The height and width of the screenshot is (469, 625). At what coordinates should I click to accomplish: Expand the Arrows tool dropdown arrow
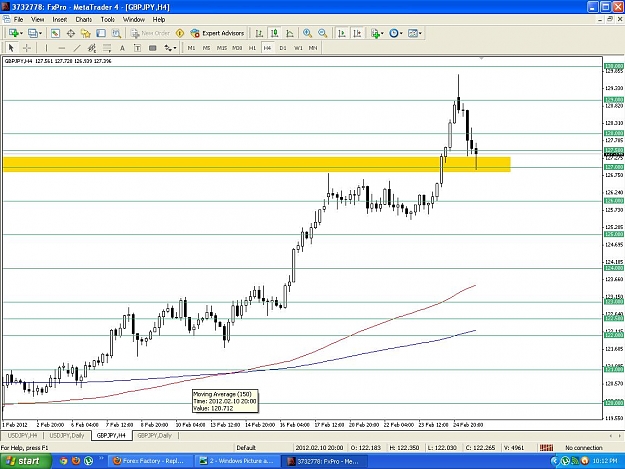175,48
